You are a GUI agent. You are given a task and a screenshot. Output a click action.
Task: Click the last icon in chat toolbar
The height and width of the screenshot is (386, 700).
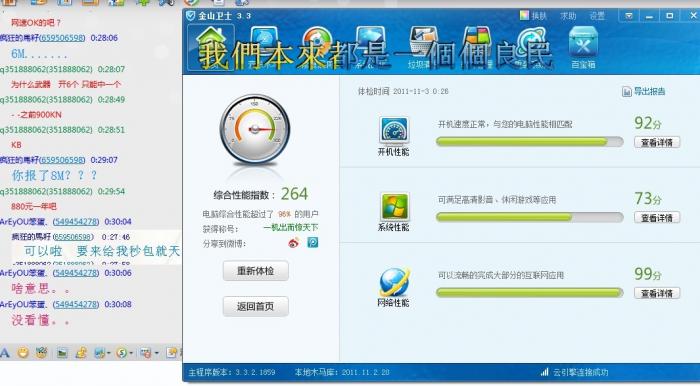[x=171, y=353]
